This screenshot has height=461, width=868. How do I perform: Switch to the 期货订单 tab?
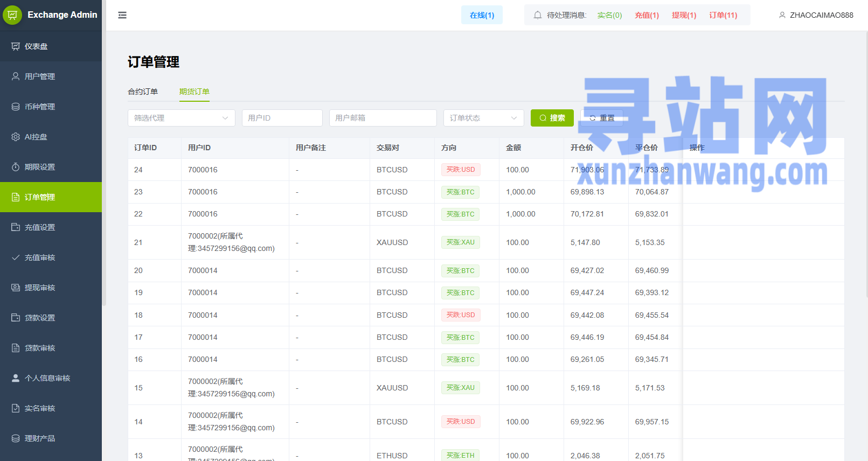pyautogui.click(x=195, y=92)
